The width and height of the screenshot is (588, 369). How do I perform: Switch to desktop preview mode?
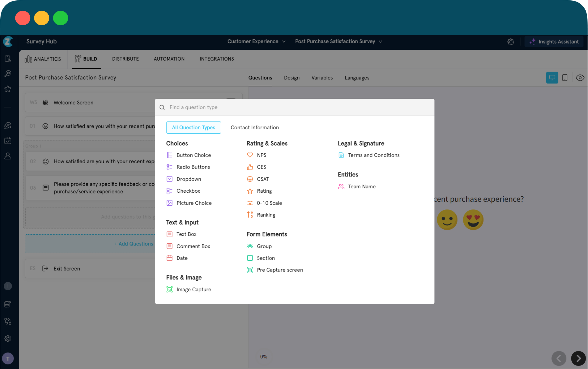552,78
